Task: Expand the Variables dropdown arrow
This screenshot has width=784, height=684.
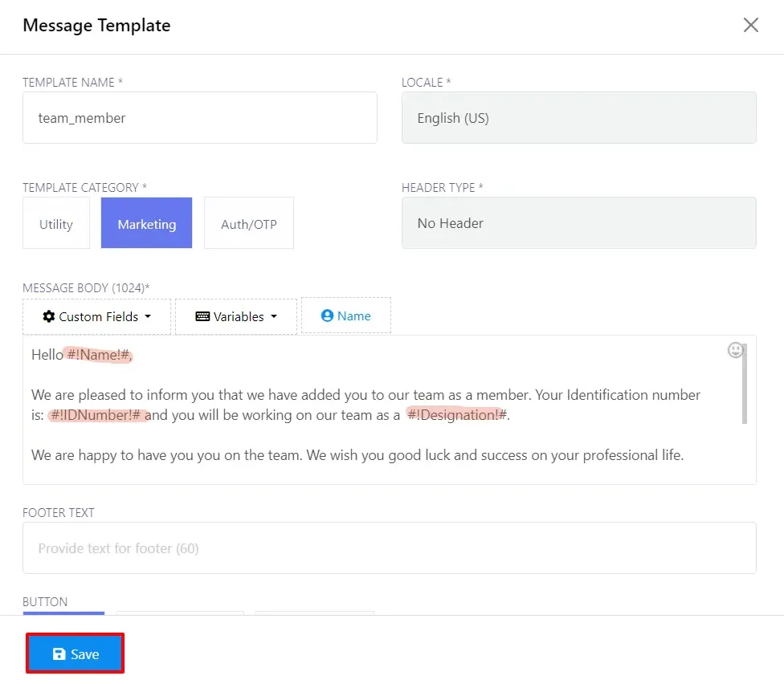Action: [273, 316]
